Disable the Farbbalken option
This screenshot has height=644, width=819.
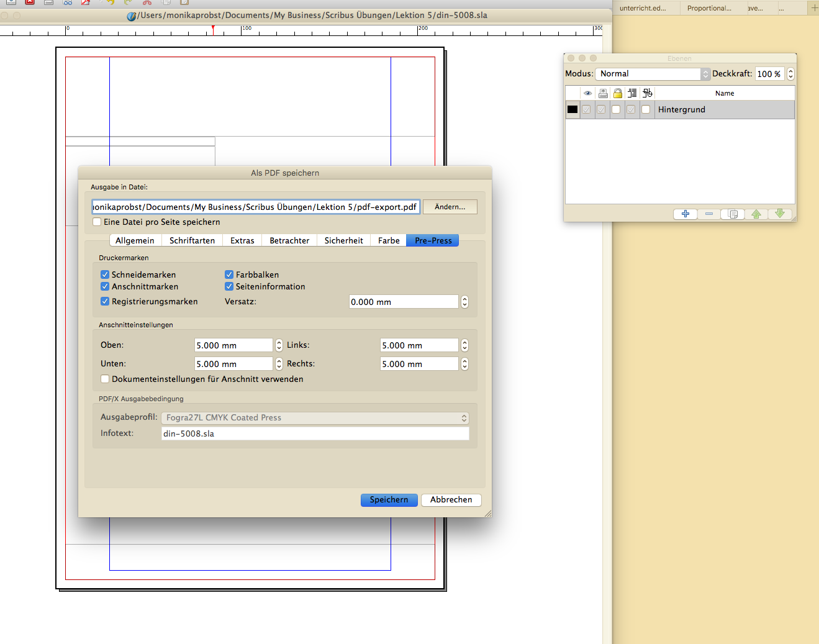click(229, 274)
